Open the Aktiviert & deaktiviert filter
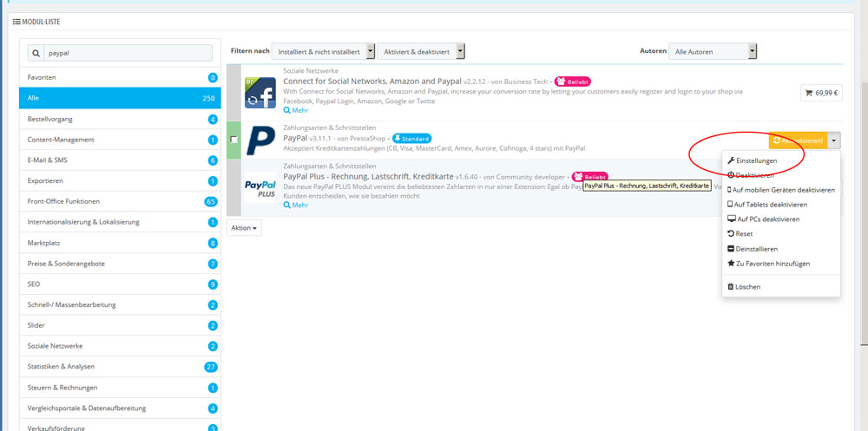Screen dimensions: 868x431 [421, 51]
